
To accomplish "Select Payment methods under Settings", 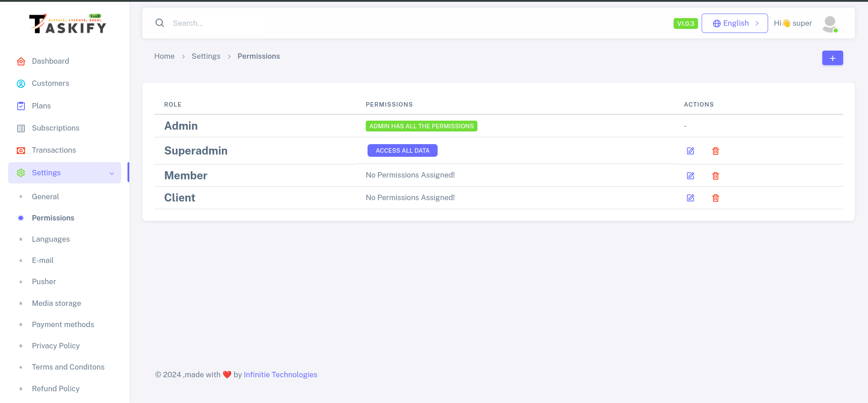I will point(63,324).
